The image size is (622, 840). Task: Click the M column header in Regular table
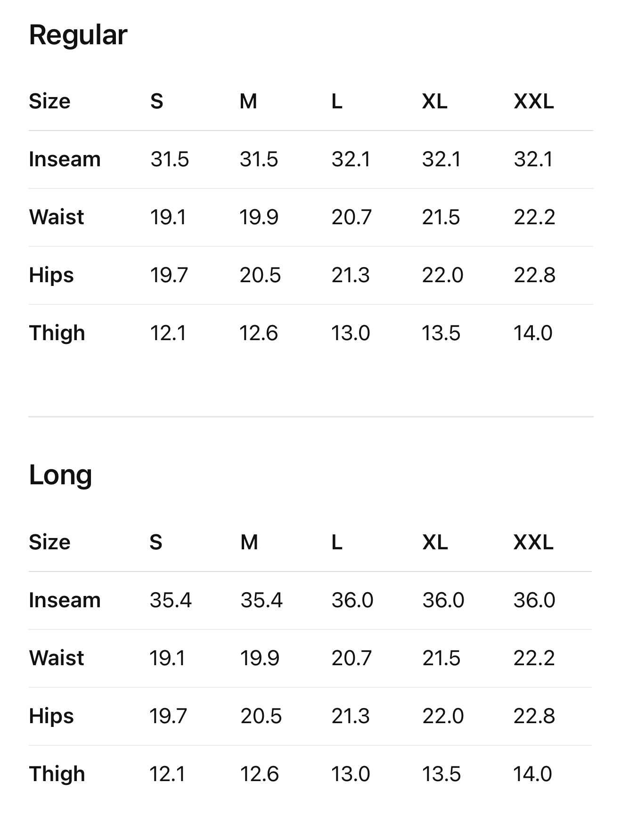[248, 101]
